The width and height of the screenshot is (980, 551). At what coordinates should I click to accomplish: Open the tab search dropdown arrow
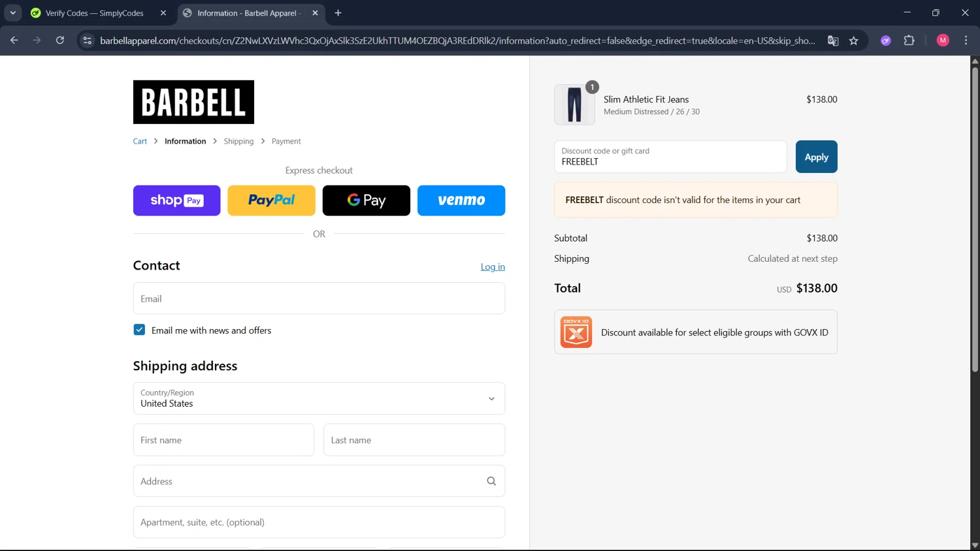(12, 13)
